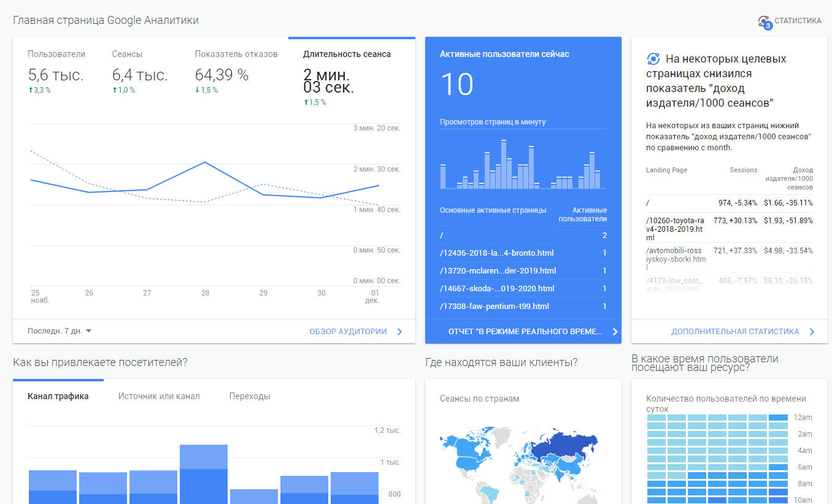Click the Sessions column header

(744, 170)
